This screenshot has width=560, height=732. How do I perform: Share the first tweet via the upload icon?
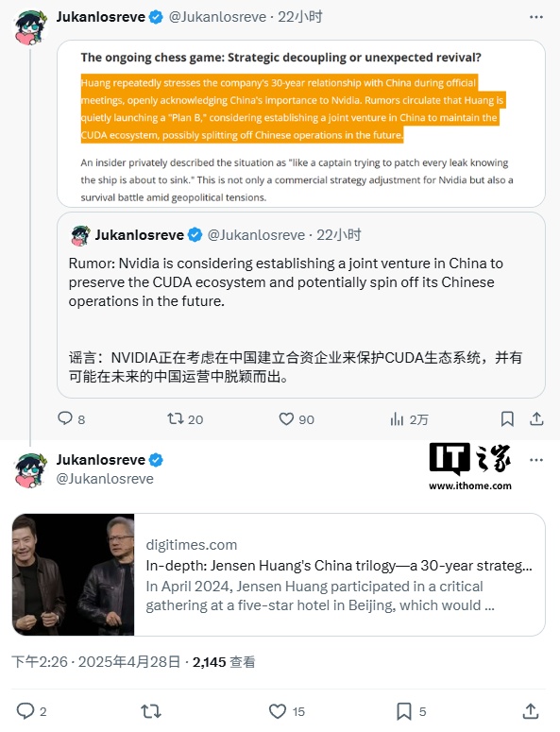pyautogui.click(x=536, y=418)
